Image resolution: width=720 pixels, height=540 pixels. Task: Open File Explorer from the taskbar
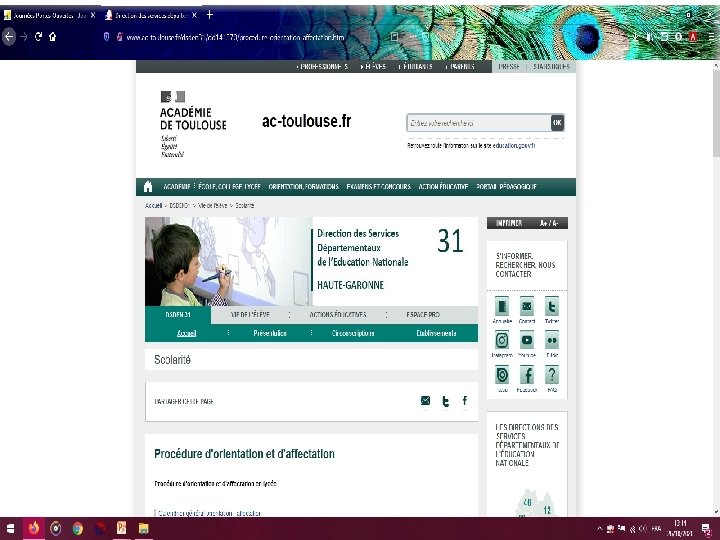(x=144, y=529)
